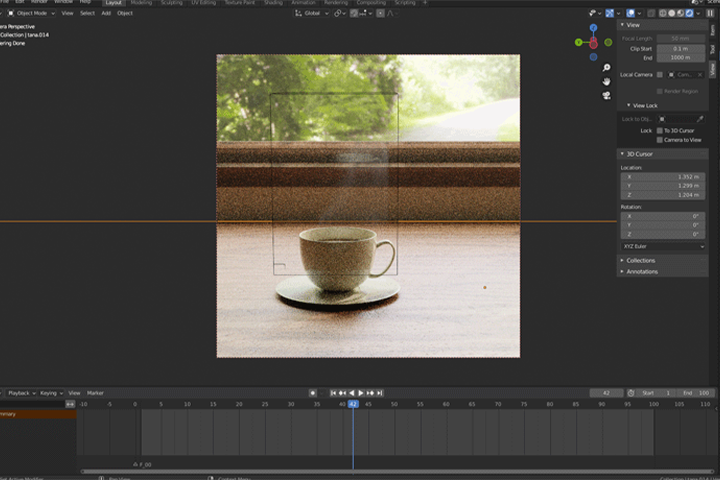Switch to the Layout workspace tab
The width and height of the screenshot is (720, 480).
click(x=113, y=3)
